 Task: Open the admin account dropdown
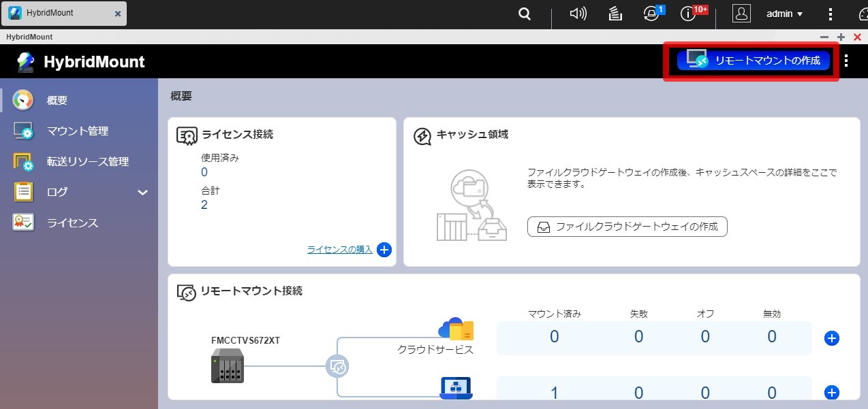tap(784, 14)
